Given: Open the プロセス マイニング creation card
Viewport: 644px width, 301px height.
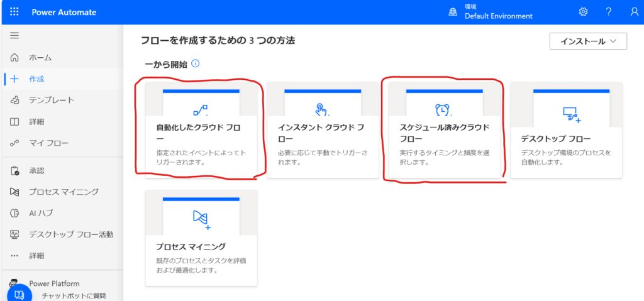Looking at the screenshot, I should [201, 238].
